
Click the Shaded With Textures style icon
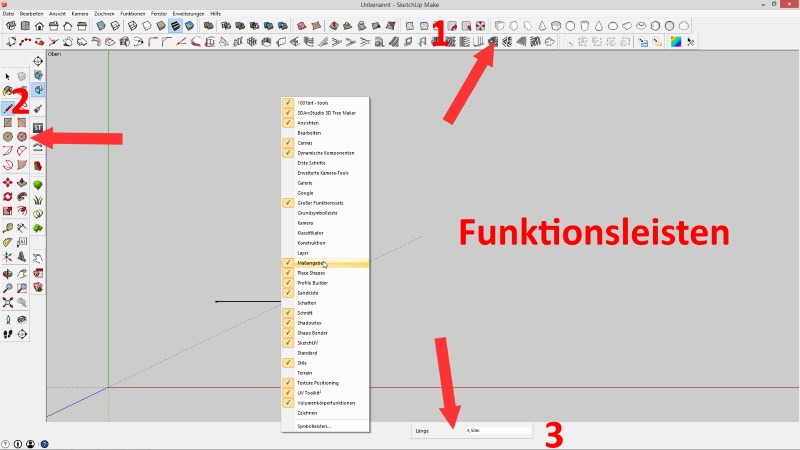click(x=175, y=26)
